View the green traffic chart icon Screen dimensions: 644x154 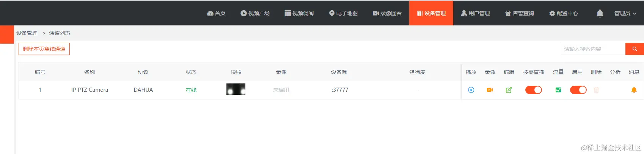click(558, 90)
